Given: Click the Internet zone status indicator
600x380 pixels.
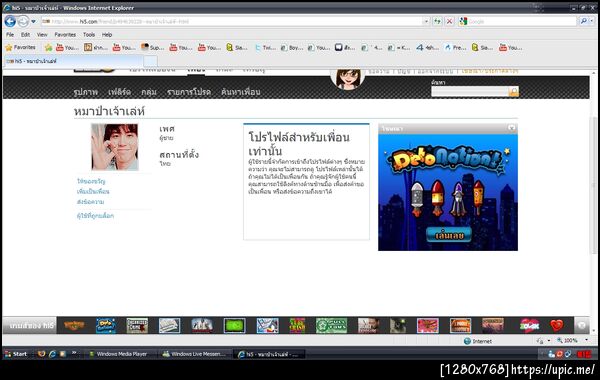Looking at the screenshot, I should click(x=478, y=341).
